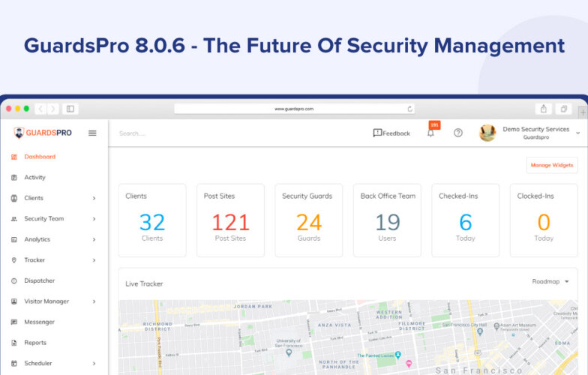Click the Dashboard sidebar icon
Viewport: 588px width, 375px height.
[x=13, y=157]
